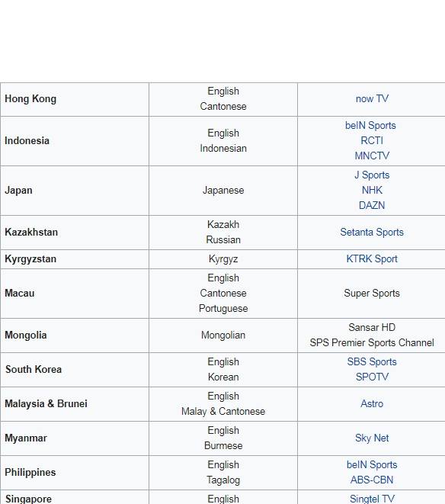Open the SPOTV link
Viewport: 445px width, 504px height.
(372, 377)
